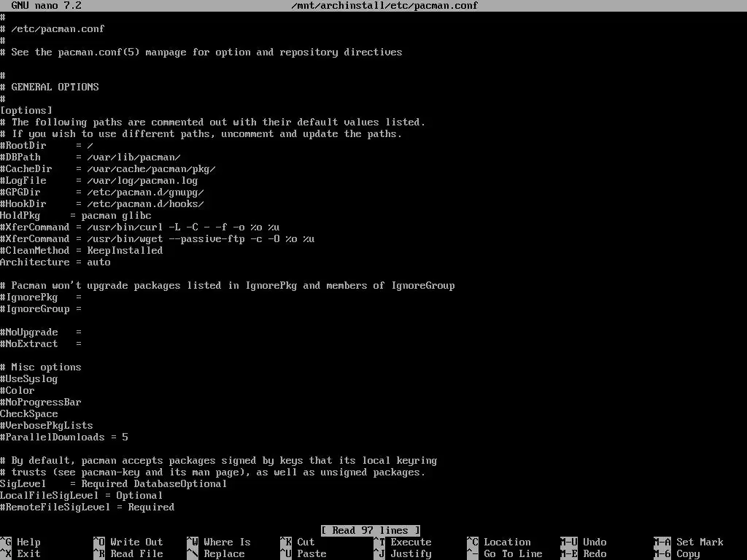
Task: Click Go To Line shortcut label
Action: pos(505,554)
